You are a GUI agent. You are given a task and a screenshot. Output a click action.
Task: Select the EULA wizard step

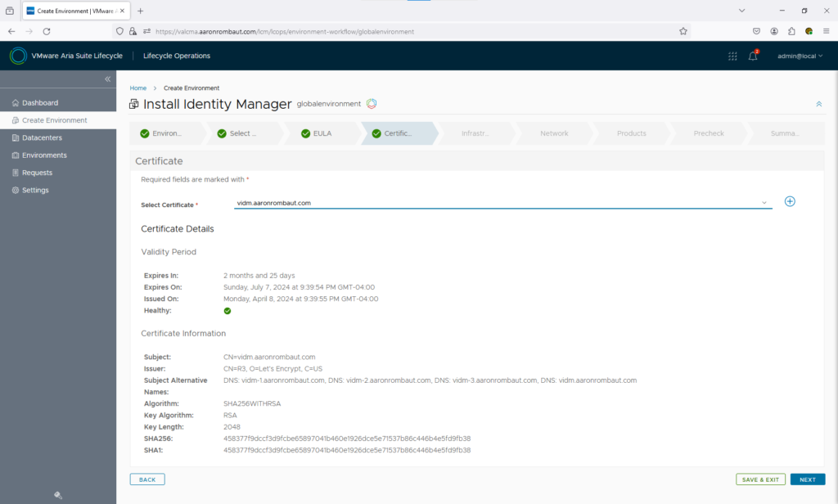(x=322, y=133)
